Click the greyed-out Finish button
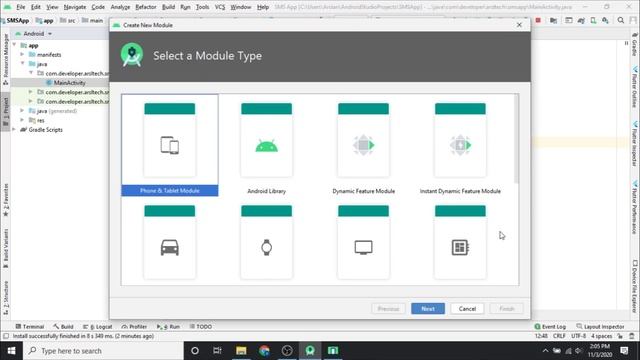640x360 pixels. coord(507,309)
